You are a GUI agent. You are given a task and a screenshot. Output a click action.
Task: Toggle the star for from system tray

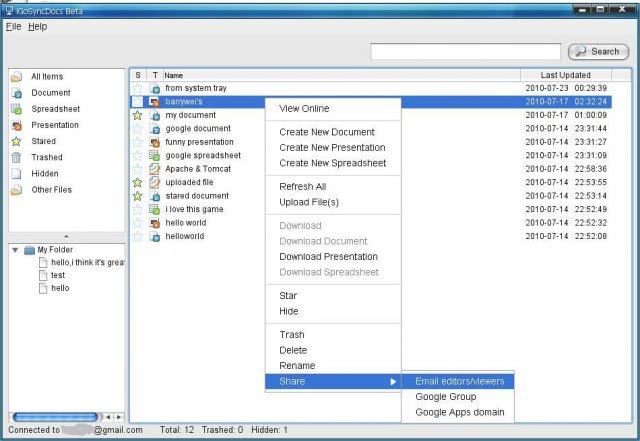coord(138,88)
